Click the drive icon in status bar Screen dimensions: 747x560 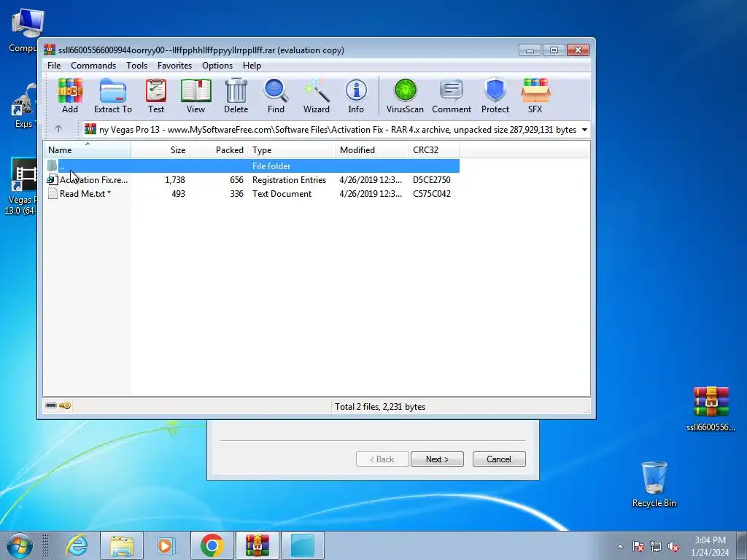[x=51, y=405]
